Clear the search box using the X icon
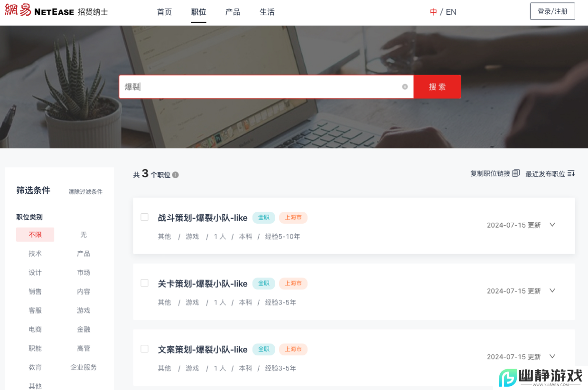 405,86
